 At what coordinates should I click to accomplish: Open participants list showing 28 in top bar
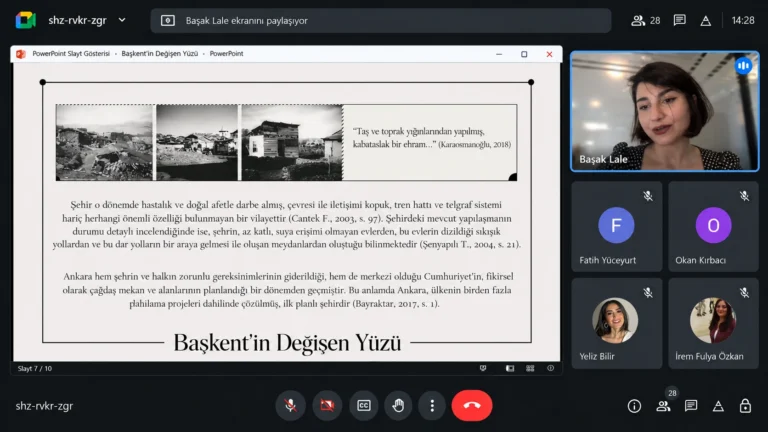[x=646, y=21]
